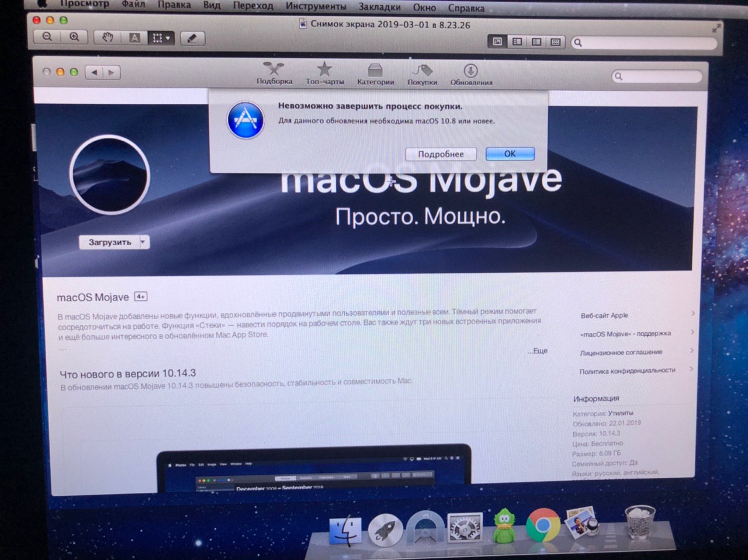Click the Preview toolbar search field

click(x=643, y=43)
